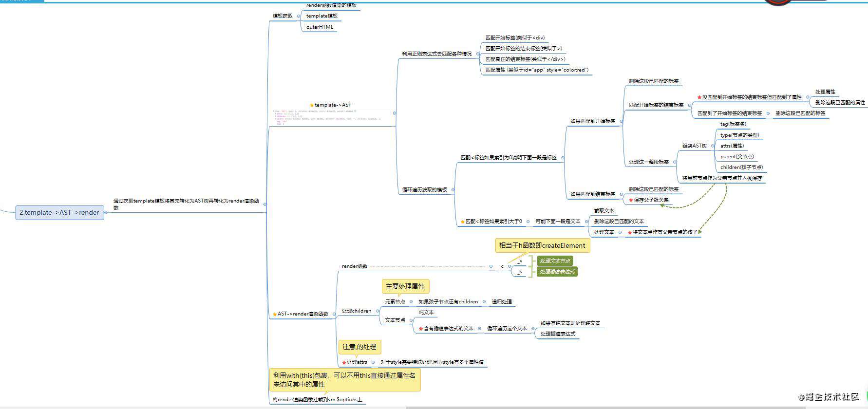Select the outerHTML node
This screenshot has height=409, width=868.
tap(320, 27)
